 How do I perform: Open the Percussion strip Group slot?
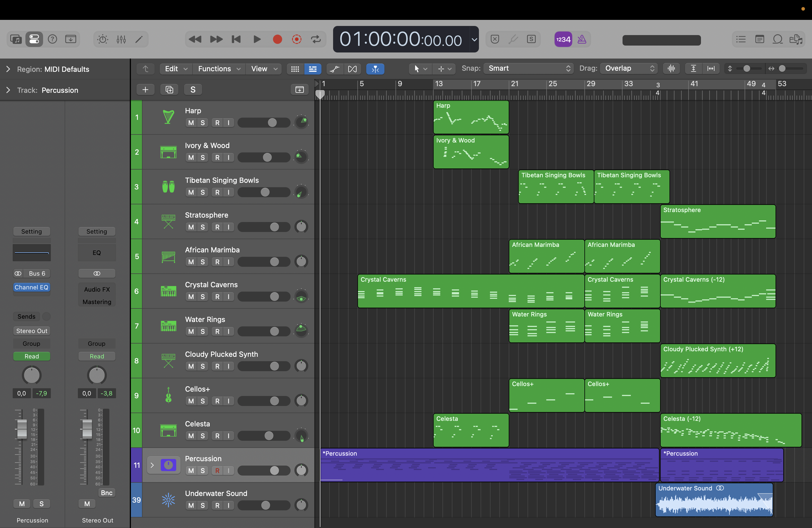pyautogui.click(x=31, y=344)
